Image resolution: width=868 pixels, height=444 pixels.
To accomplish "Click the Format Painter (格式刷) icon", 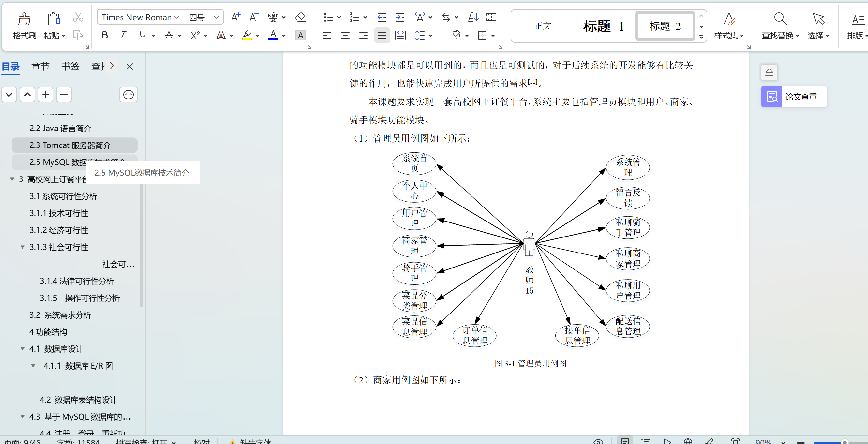I will [x=24, y=20].
